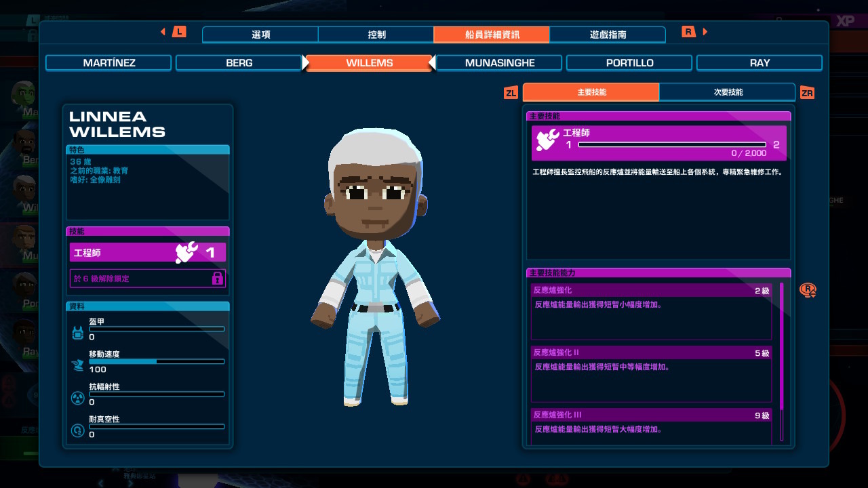Screen dimensions: 868x488
Task: Click the L shoulder button icon
Action: pos(179,32)
